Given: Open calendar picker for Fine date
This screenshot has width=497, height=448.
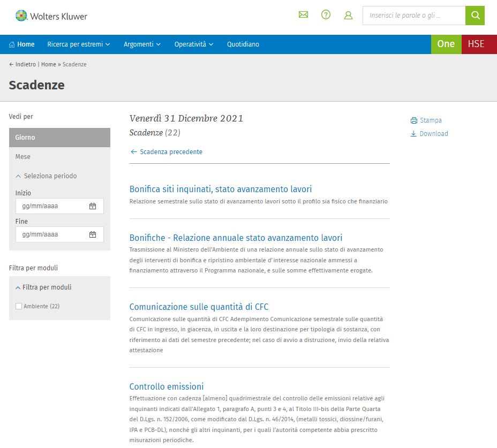Looking at the screenshot, I should coord(93,234).
